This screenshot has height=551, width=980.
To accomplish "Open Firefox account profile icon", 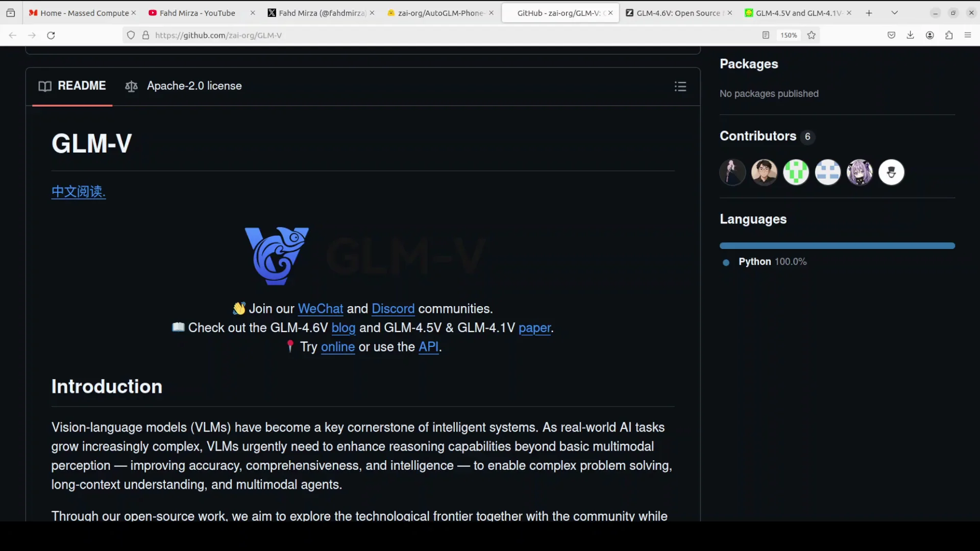I will click(x=930, y=35).
